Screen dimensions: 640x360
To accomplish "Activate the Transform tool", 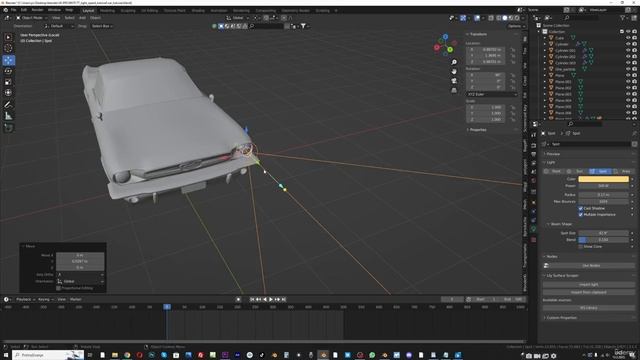I will (x=9, y=93).
